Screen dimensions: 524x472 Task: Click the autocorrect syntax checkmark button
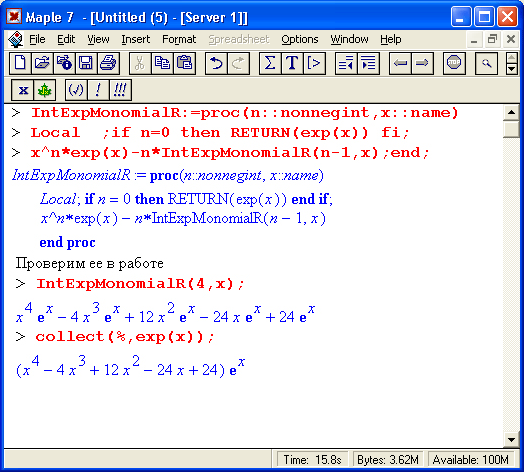tap(76, 90)
